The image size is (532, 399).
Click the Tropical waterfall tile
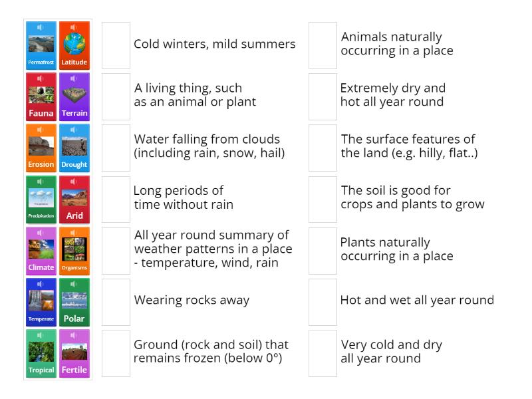click(41, 352)
